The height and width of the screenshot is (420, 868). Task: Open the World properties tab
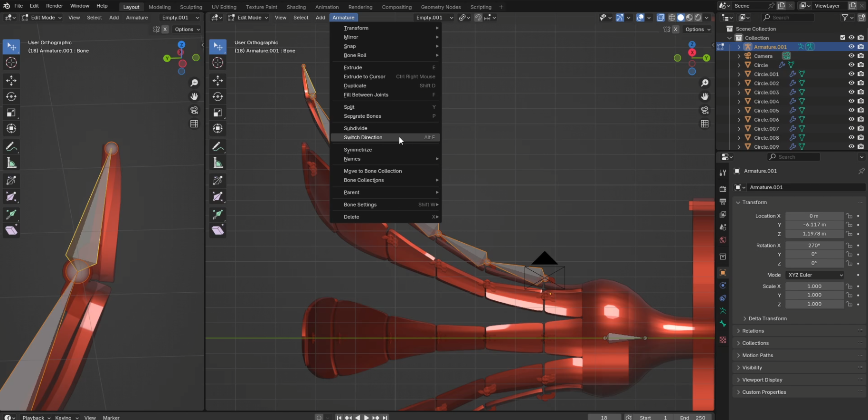click(x=723, y=240)
